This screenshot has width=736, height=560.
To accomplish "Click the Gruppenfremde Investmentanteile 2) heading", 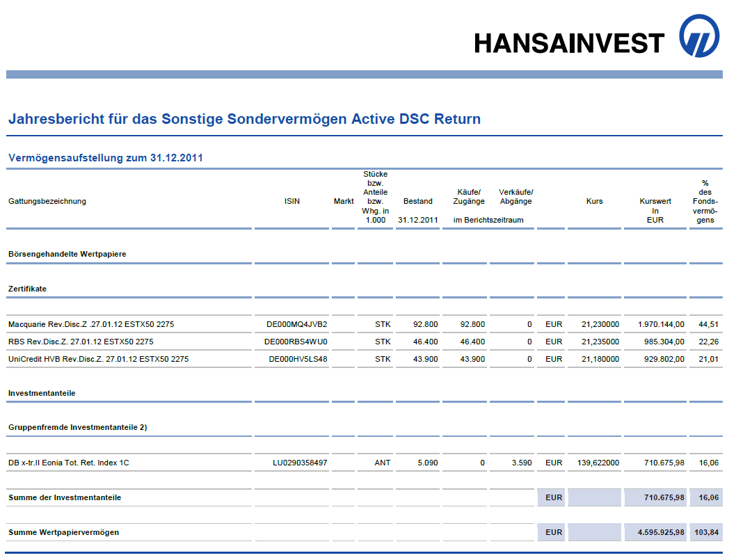I will (77, 427).
